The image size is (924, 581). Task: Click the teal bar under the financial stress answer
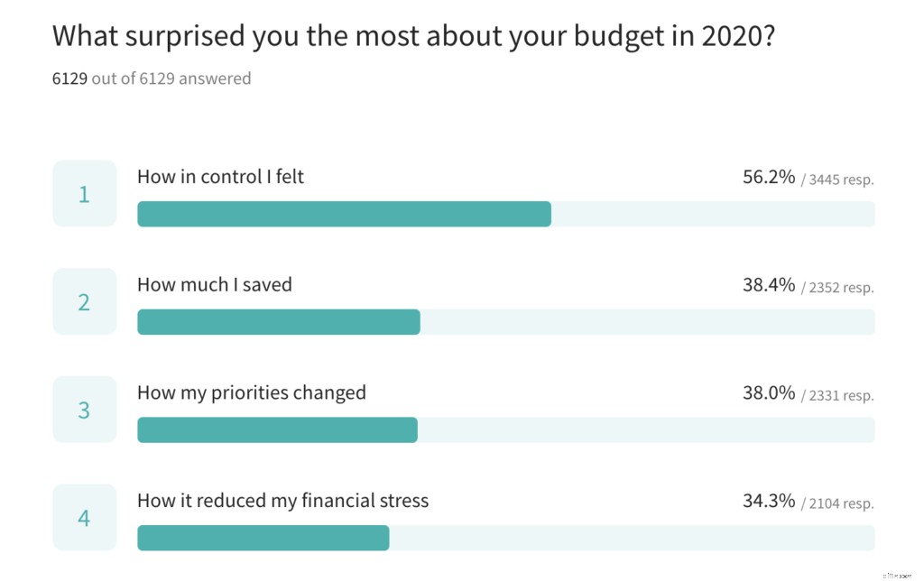pos(263,538)
